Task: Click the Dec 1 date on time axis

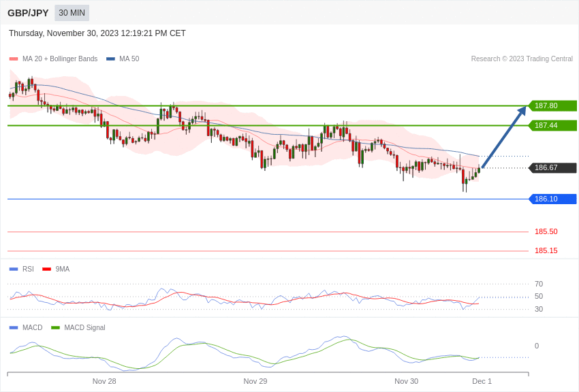Action: coord(482,381)
